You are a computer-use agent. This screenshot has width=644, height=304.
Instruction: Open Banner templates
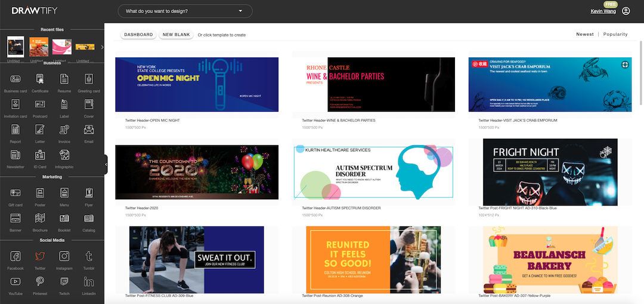pyautogui.click(x=15, y=218)
